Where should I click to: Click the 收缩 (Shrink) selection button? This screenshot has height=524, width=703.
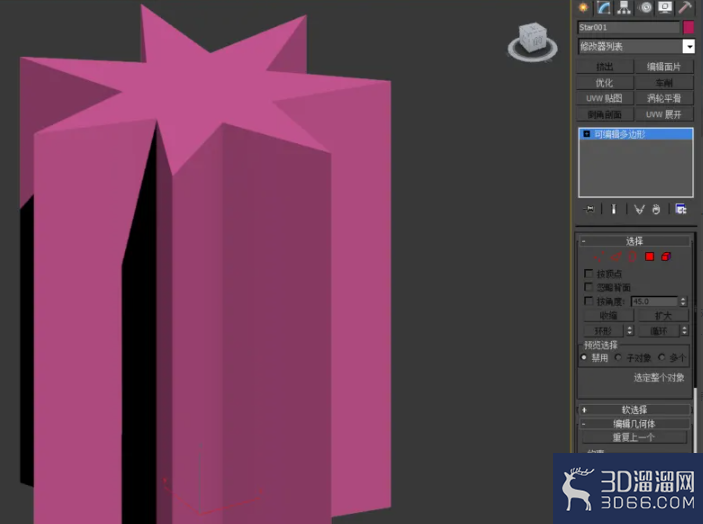click(608, 316)
